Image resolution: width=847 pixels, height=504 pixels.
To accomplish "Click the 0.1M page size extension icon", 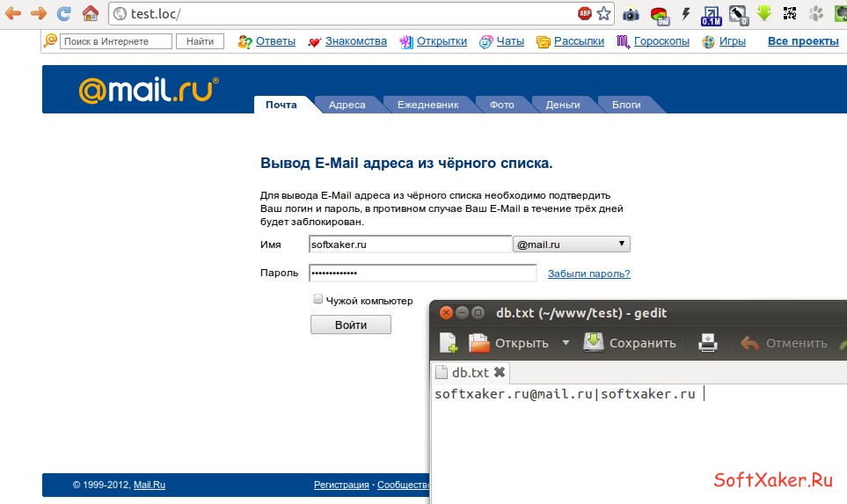I will click(x=711, y=15).
